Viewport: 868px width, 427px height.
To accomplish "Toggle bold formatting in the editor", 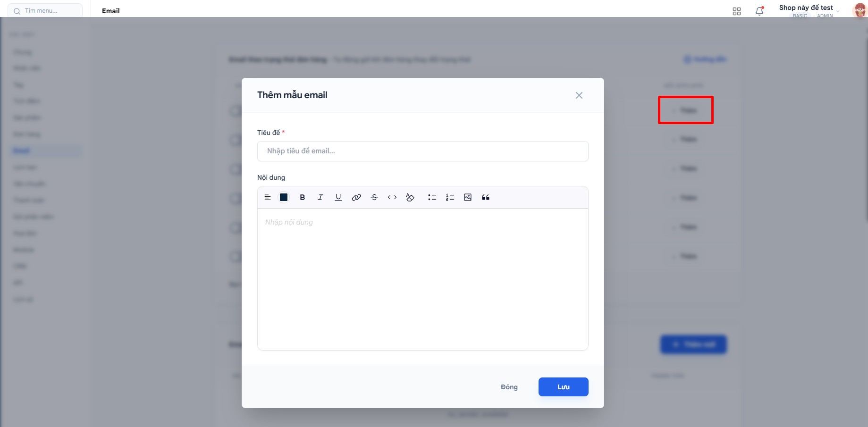I will point(302,197).
